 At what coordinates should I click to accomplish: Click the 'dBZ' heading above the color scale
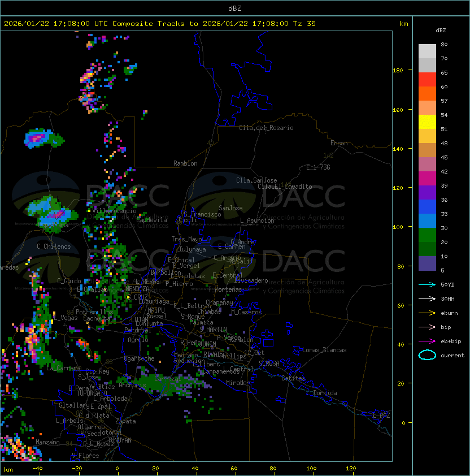pyautogui.click(x=441, y=31)
